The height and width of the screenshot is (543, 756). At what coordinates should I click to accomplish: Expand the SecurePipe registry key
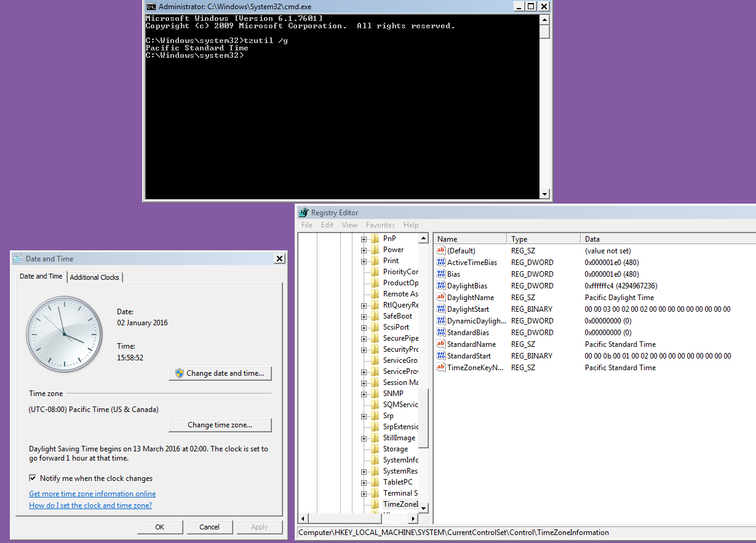[364, 338]
